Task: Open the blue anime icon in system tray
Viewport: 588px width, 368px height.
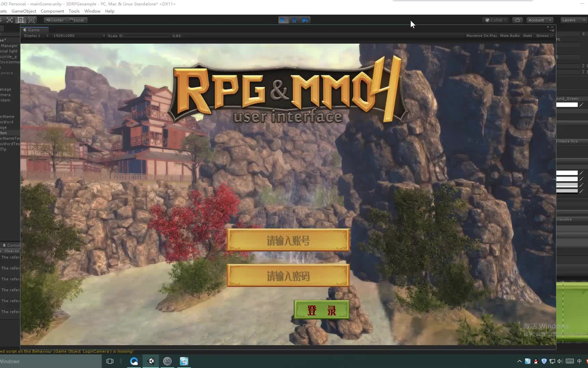Action: click(x=527, y=361)
